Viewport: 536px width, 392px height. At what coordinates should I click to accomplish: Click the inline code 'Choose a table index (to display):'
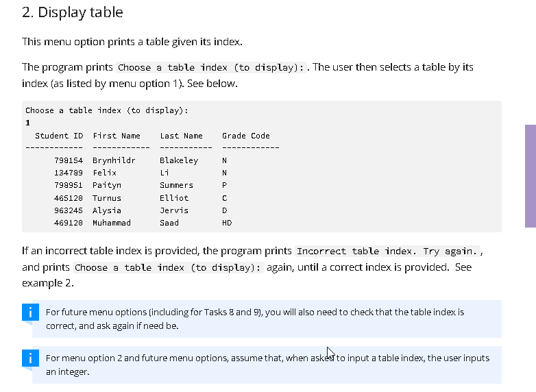tap(211, 67)
